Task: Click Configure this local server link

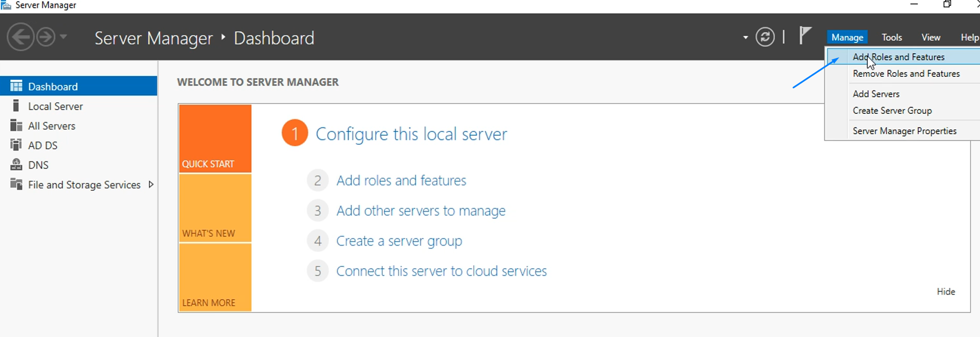Action: 411,134
